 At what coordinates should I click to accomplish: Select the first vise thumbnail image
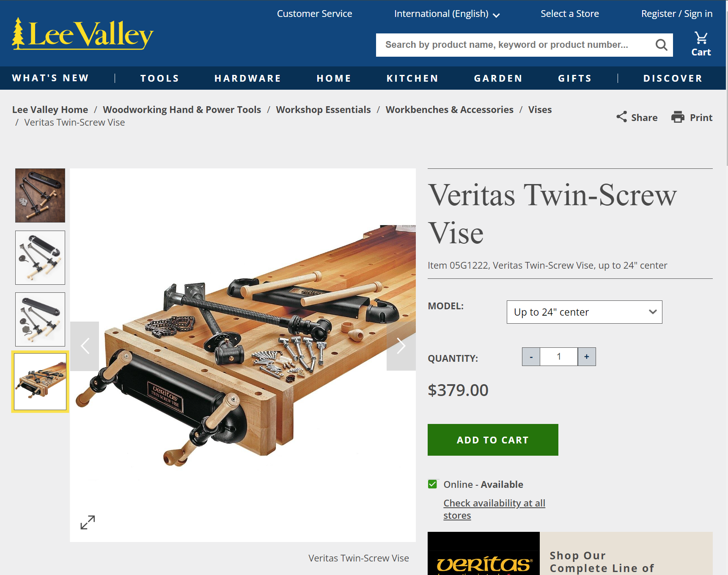pos(40,195)
